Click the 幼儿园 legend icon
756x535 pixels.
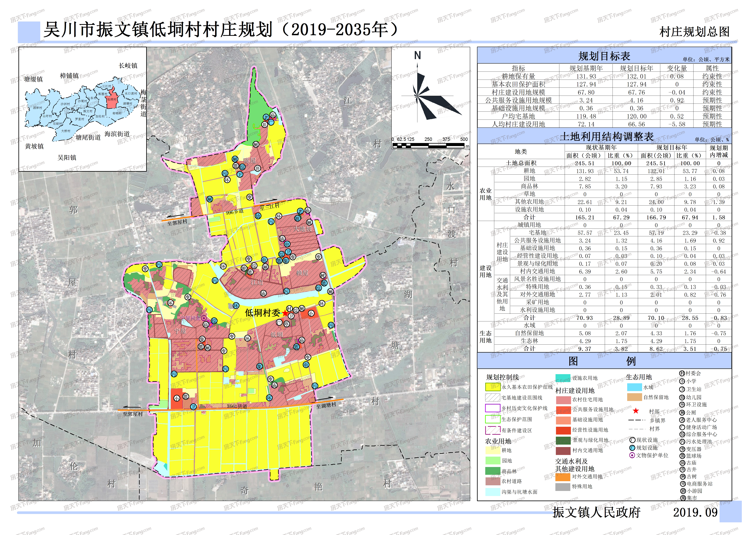tap(682, 397)
